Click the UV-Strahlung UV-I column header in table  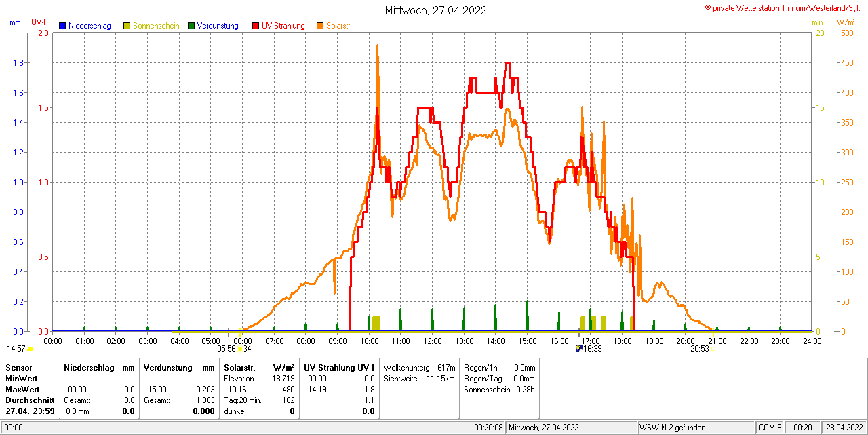(x=339, y=368)
